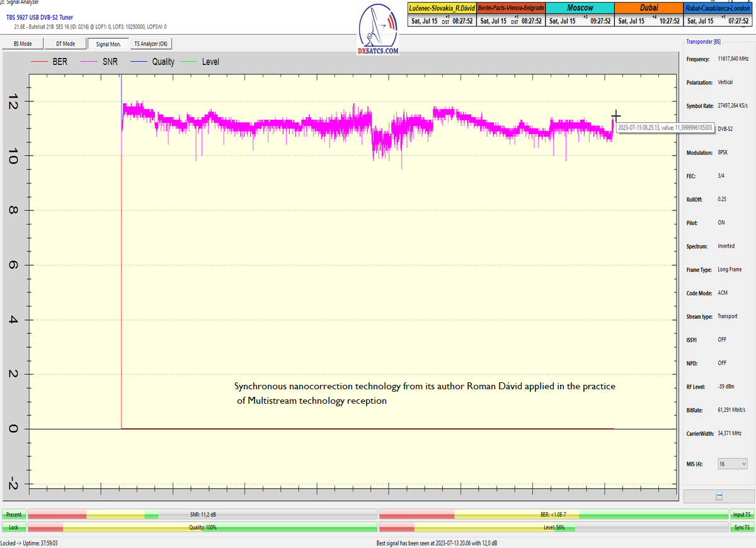The height and width of the screenshot is (548, 756).
Task: Toggle the Level line in the legend
Action: (200, 62)
